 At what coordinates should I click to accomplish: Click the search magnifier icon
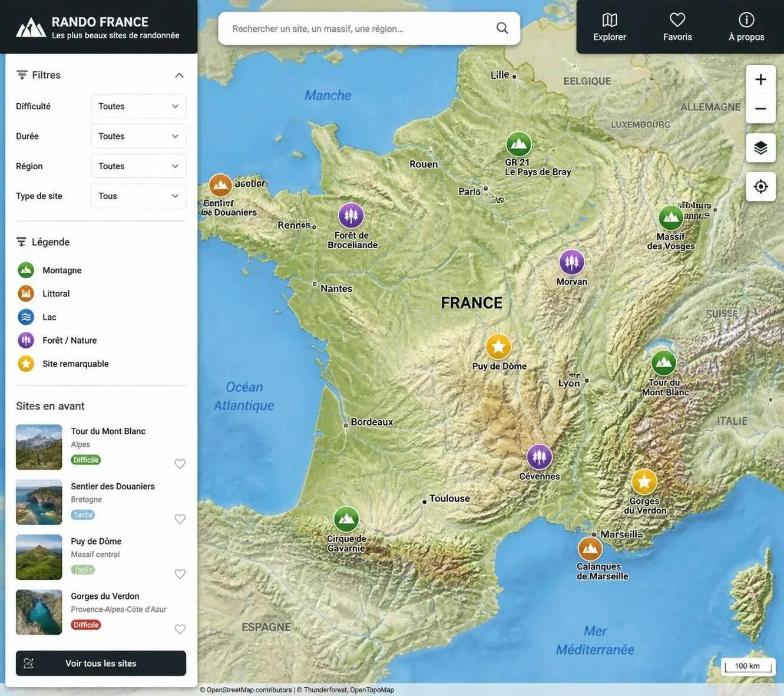(x=502, y=28)
